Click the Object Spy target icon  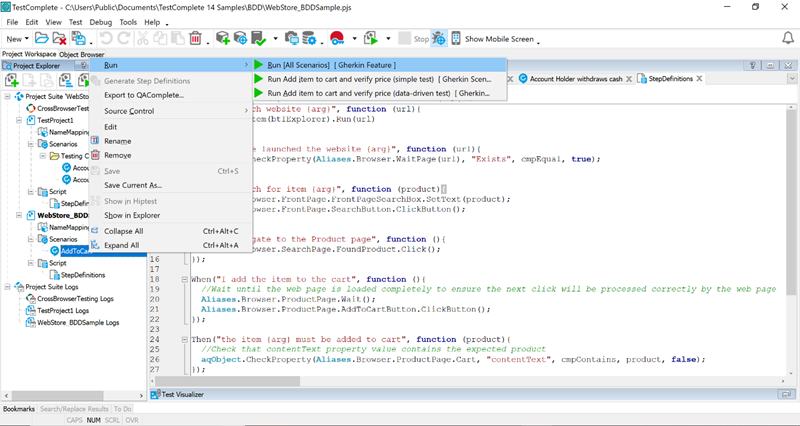coord(240,38)
